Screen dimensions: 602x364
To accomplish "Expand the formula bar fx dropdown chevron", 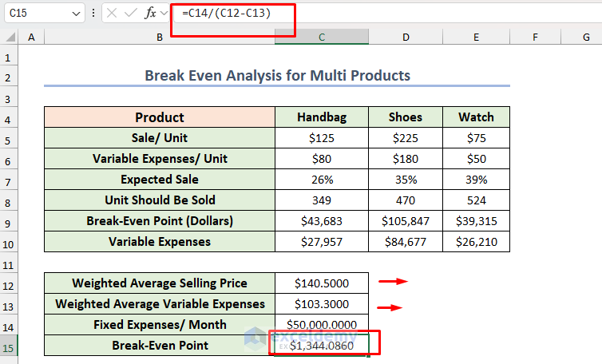I will tap(164, 14).
